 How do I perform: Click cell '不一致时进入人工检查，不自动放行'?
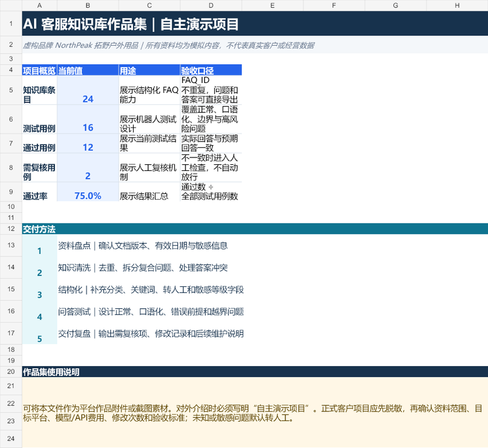211,167
